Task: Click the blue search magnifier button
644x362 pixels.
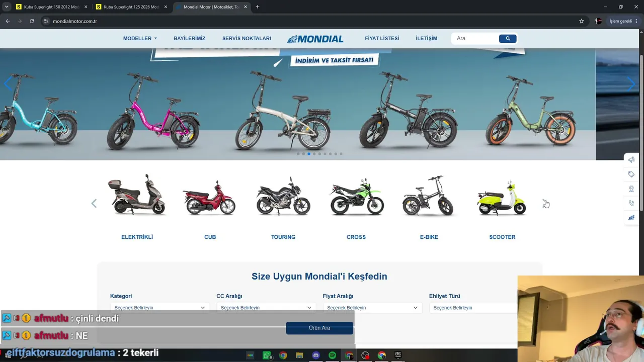Action: [x=508, y=38]
